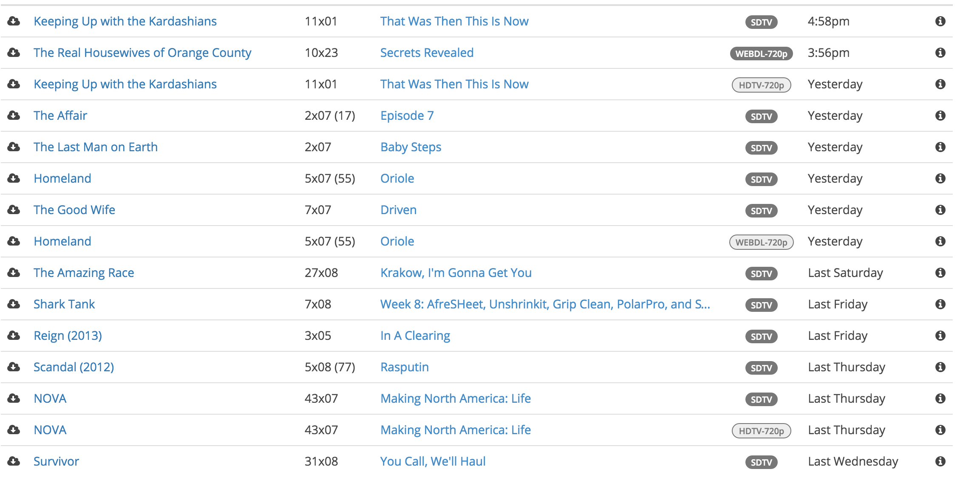Click the WEBDL-720p badge on Secrets Revealed row

pos(761,54)
